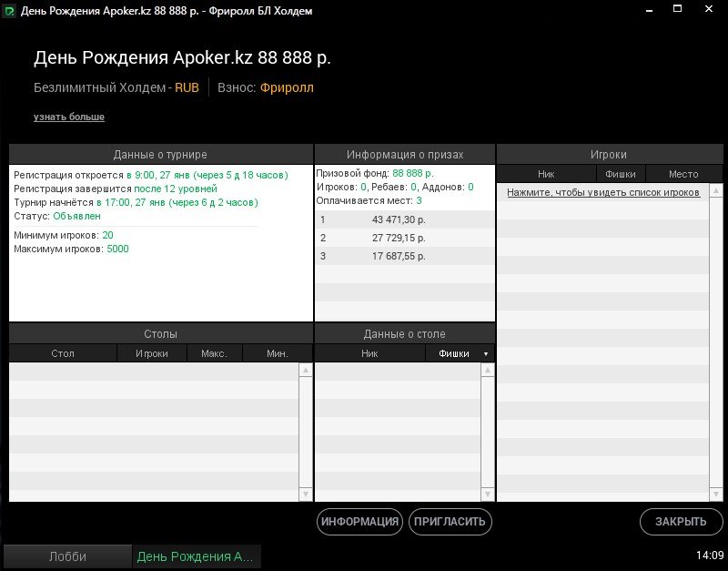Click scroll-up arrow in Столы panel
This screenshot has height=571, width=728.
point(306,371)
